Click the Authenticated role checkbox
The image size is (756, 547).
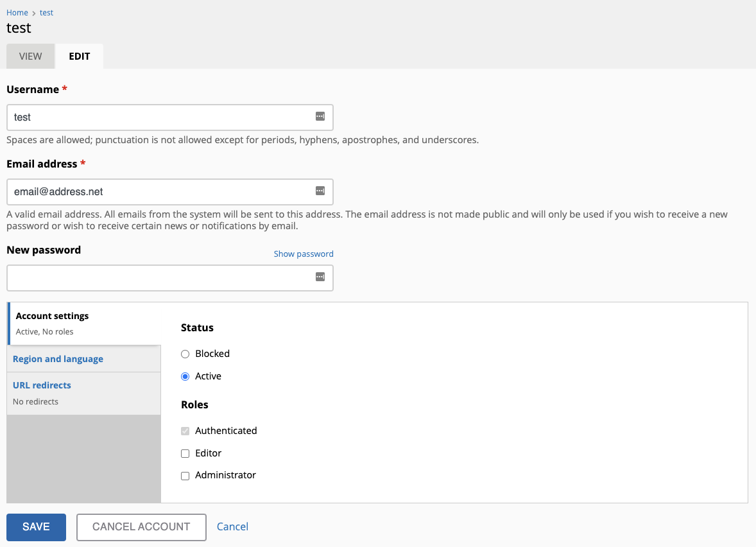coord(185,431)
